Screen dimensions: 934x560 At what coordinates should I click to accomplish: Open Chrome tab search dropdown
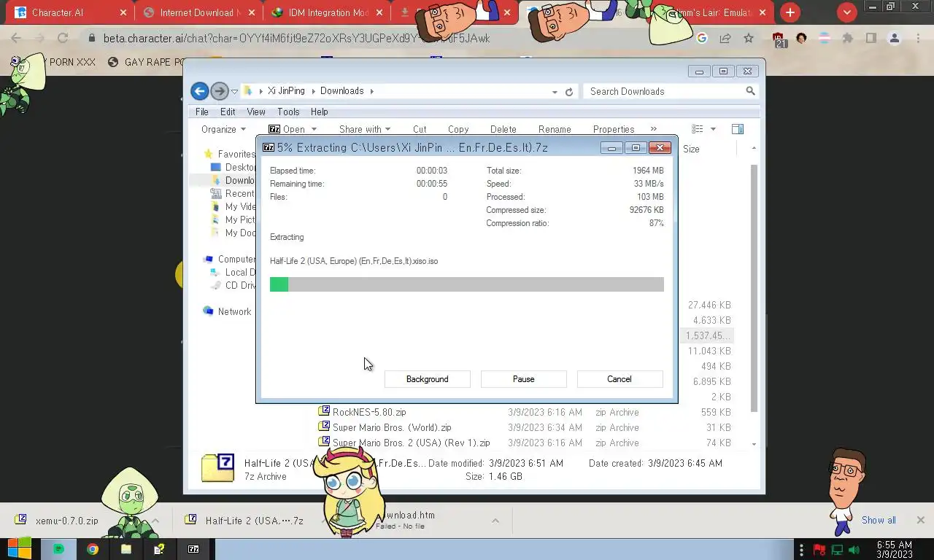[846, 12]
